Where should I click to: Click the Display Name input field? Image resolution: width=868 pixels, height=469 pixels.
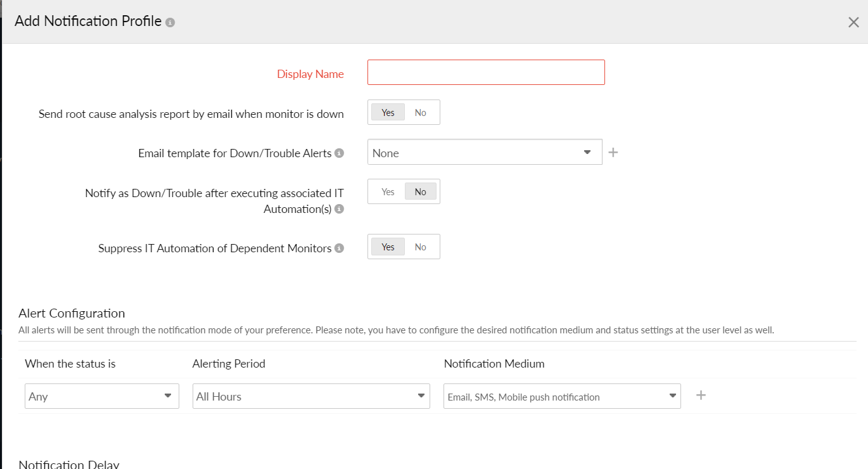(x=486, y=72)
